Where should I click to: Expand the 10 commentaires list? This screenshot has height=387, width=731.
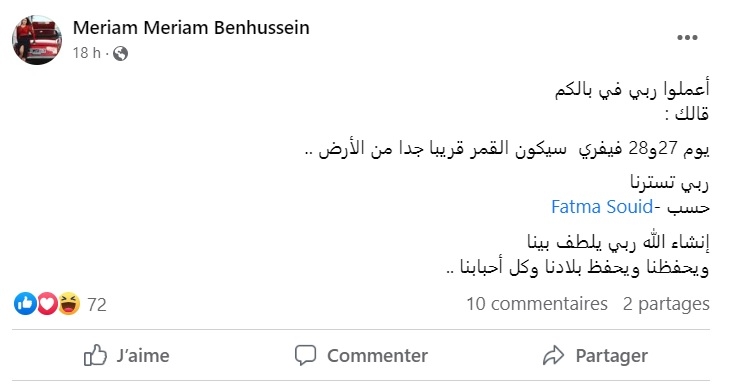coord(537,304)
